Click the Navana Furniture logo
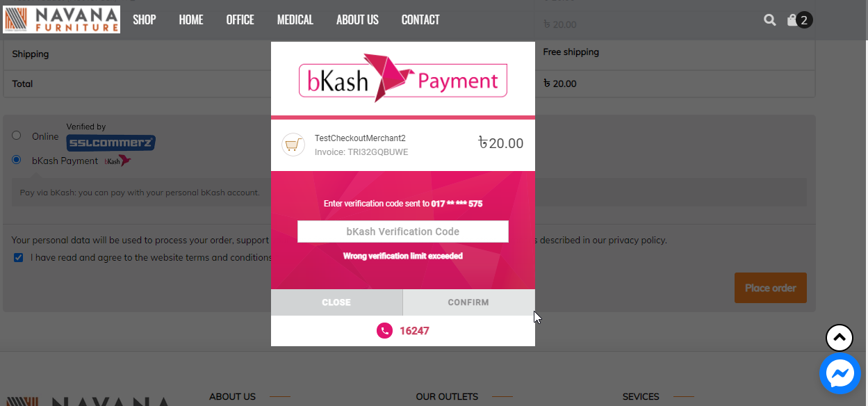The height and width of the screenshot is (406, 868). (x=62, y=19)
